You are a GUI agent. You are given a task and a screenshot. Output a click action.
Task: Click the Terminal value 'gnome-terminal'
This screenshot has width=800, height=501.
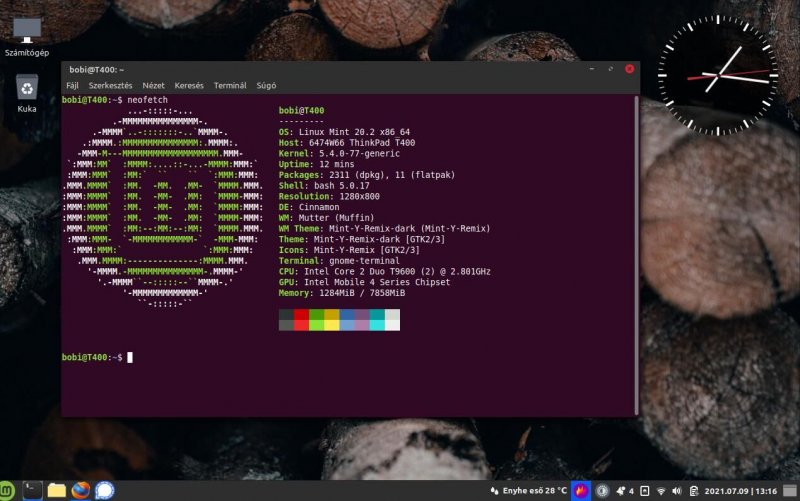pos(364,261)
